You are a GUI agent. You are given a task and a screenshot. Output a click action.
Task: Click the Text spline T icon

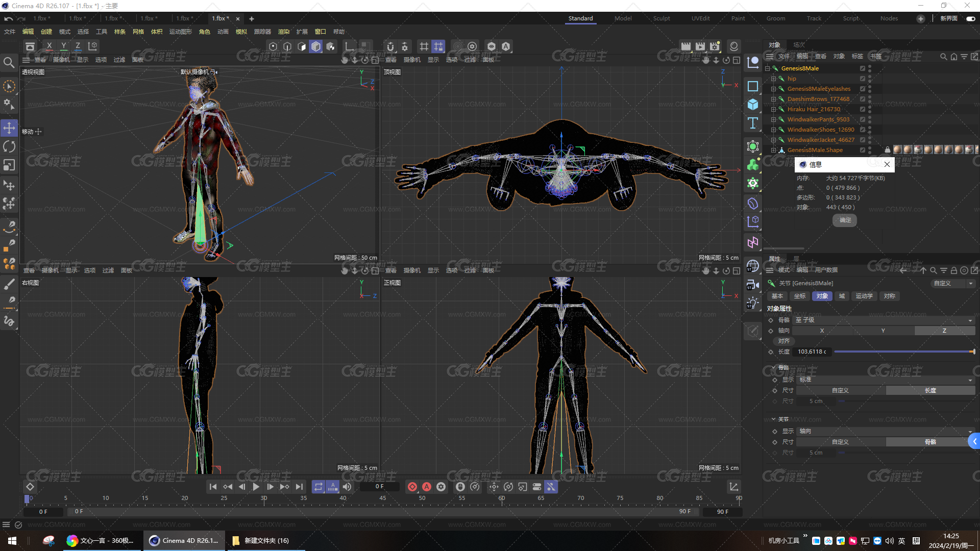(753, 123)
